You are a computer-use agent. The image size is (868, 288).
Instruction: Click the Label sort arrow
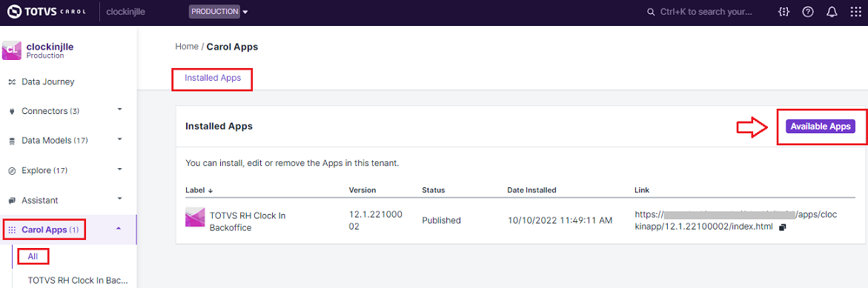point(211,191)
